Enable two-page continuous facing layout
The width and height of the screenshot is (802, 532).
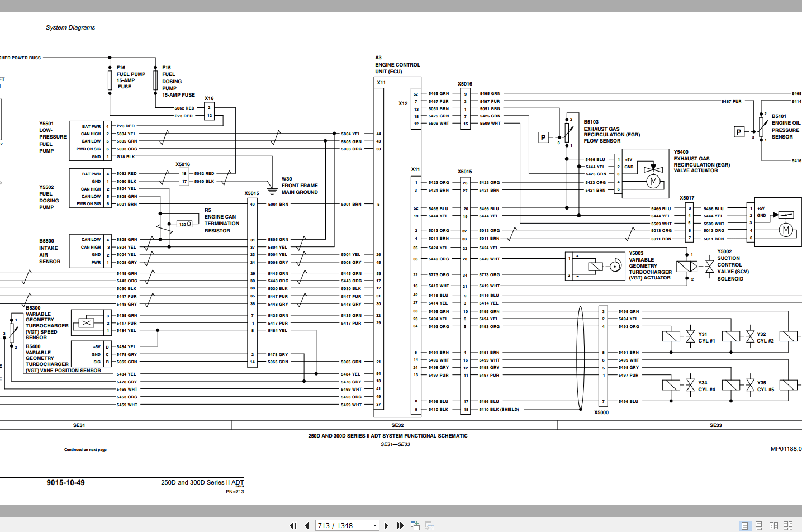(789, 525)
